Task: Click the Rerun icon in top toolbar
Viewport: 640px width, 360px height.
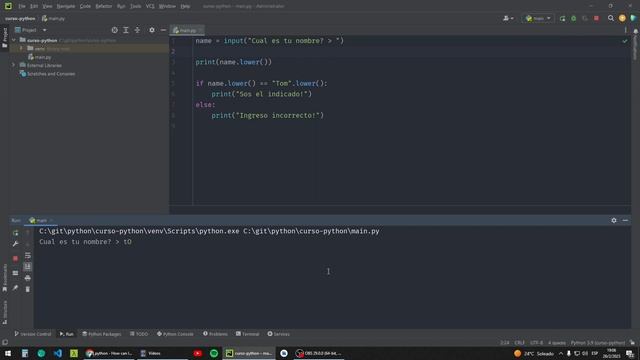Action: [x=562, y=18]
